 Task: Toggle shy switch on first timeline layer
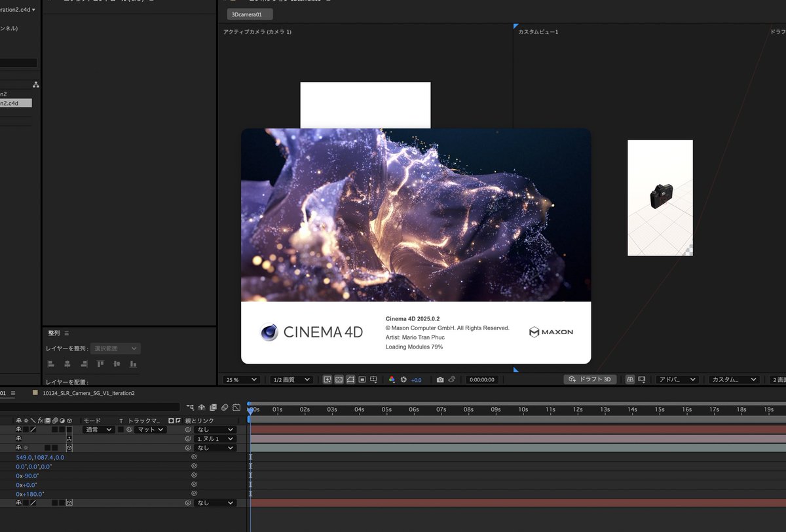pos(18,430)
